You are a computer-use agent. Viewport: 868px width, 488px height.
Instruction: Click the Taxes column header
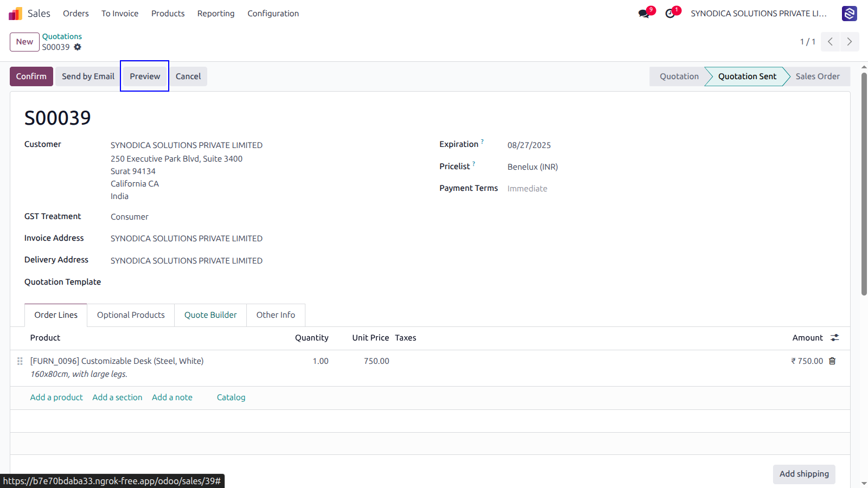point(405,338)
